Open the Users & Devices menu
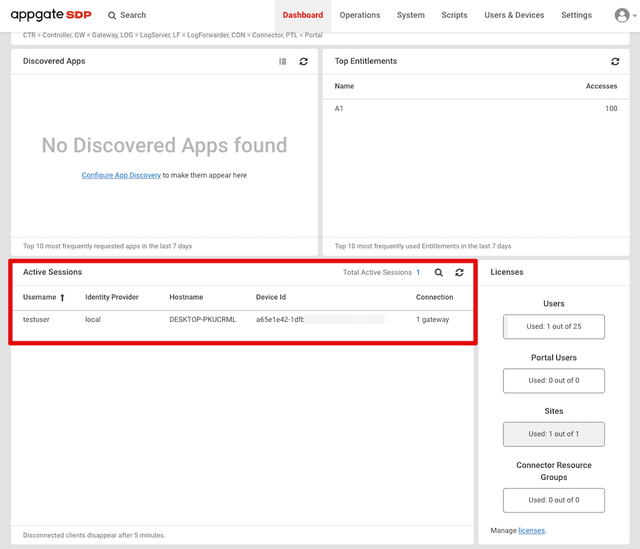This screenshot has height=549, width=640. 514,15
